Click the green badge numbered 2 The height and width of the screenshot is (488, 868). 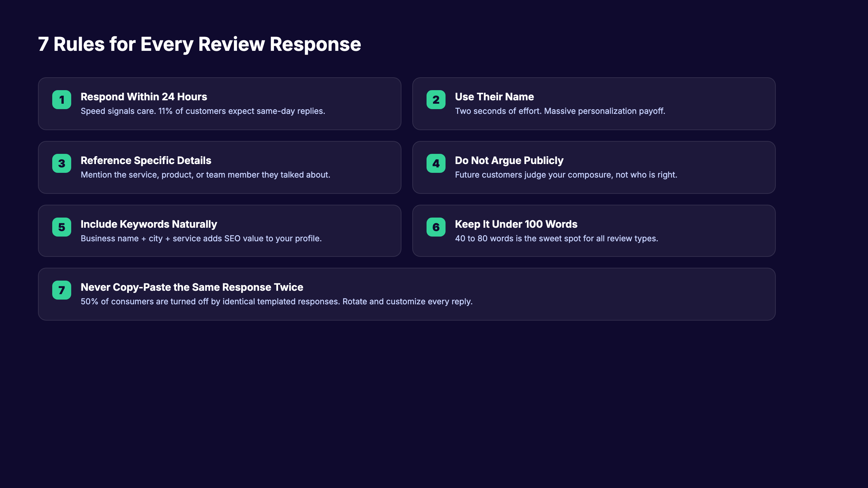pos(436,100)
